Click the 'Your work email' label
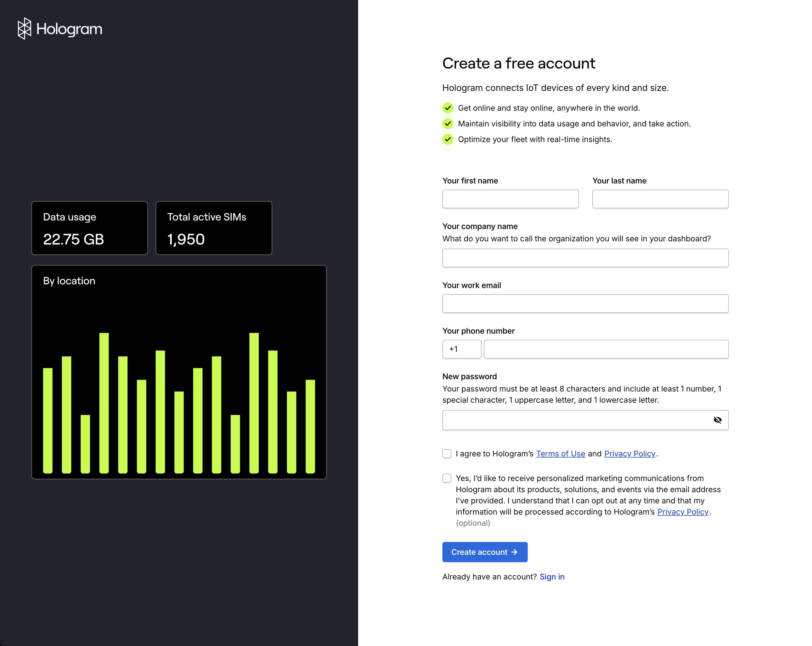 471,285
